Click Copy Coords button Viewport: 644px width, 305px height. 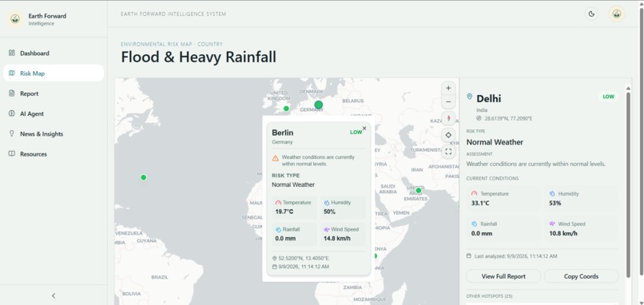tap(581, 276)
